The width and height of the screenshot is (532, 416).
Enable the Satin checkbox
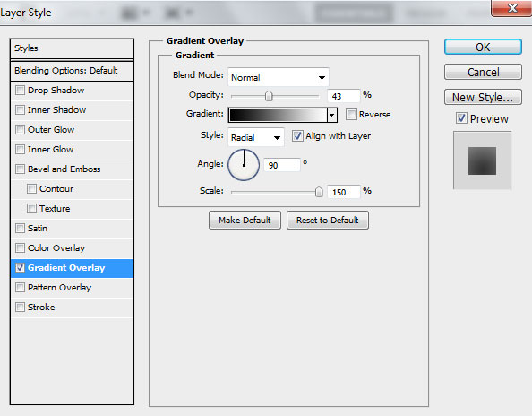(x=20, y=229)
